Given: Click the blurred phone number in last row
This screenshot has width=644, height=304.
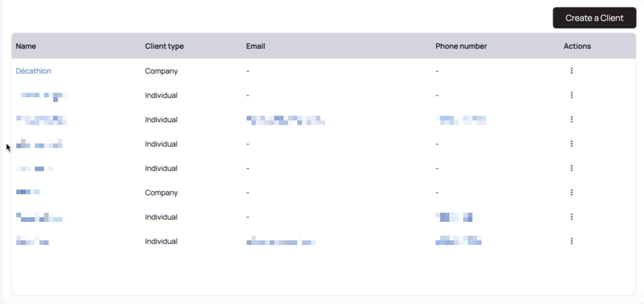Looking at the screenshot, I should pyautogui.click(x=458, y=240).
